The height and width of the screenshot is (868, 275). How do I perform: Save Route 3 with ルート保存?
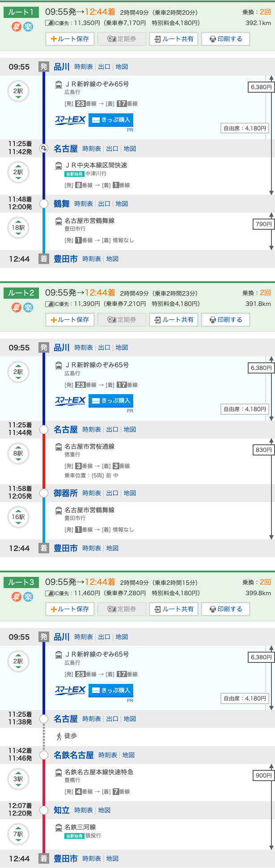pos(70,609)
